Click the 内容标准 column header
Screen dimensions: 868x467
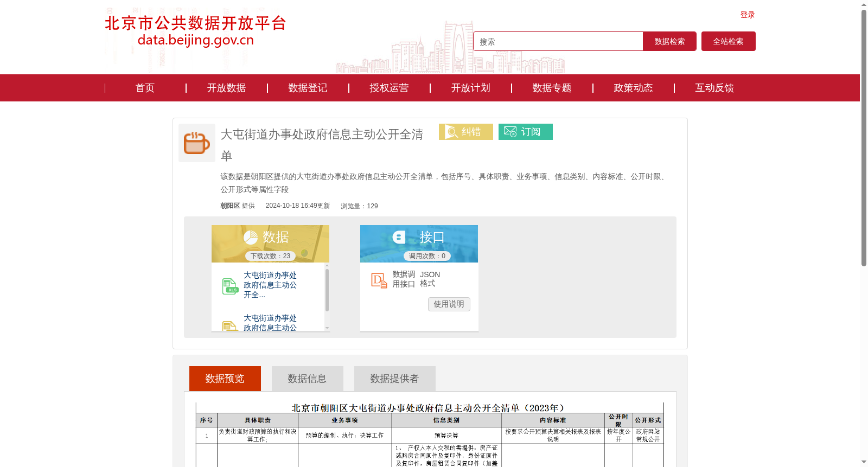point(553,420)
